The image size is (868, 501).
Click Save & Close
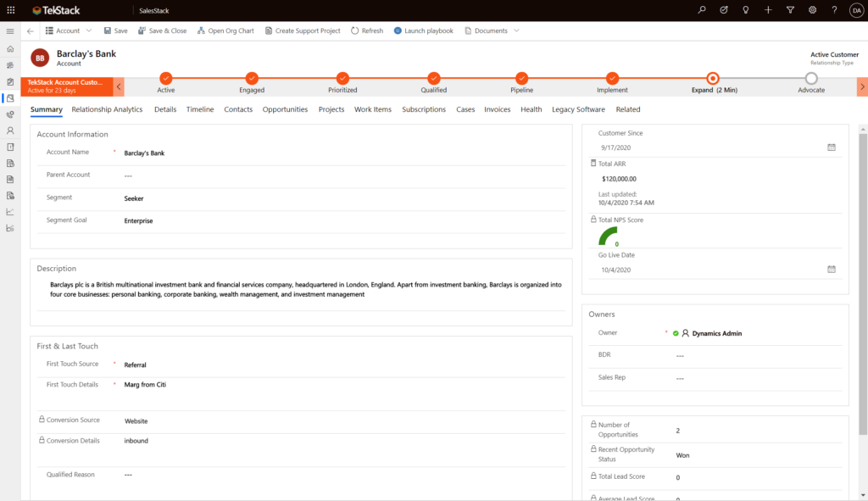[x=162, y=31]
